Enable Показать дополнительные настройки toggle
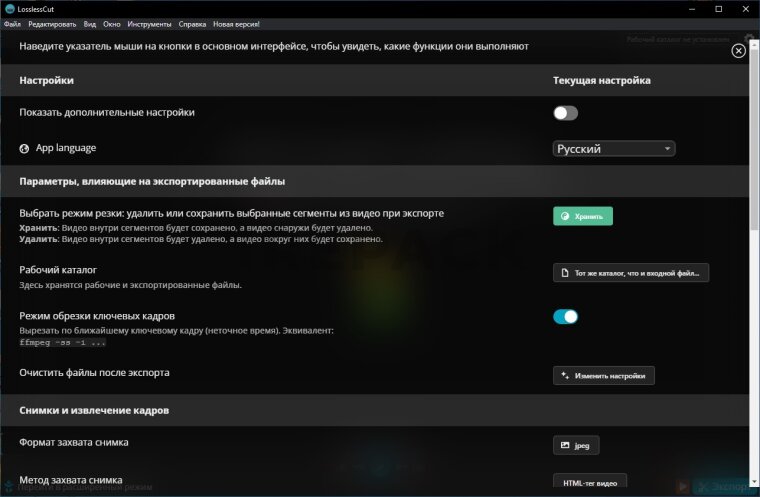 566,113
